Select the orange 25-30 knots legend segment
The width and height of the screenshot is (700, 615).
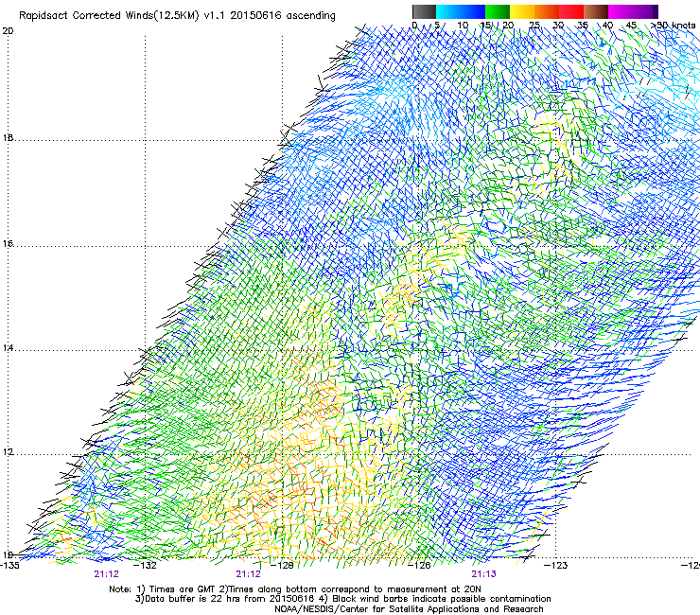coord(547,11)
